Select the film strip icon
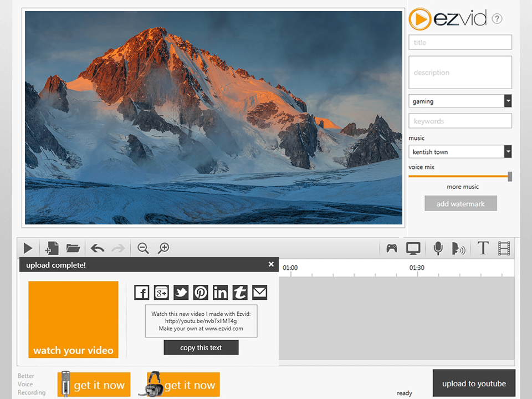 [505, 248]
